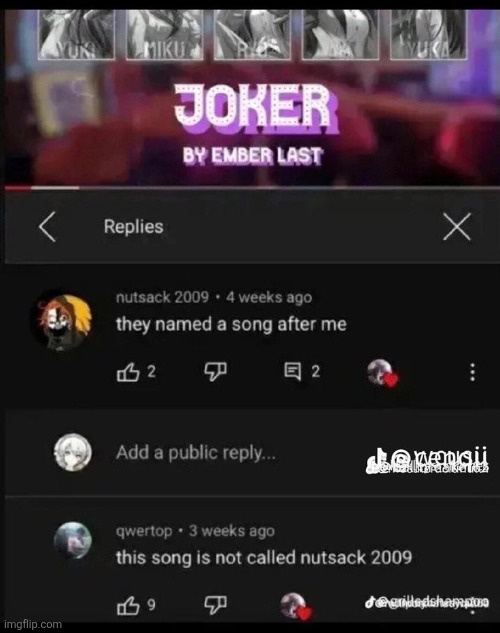
Task: Dislike the qwertop reply
Action: pos(215,605)
